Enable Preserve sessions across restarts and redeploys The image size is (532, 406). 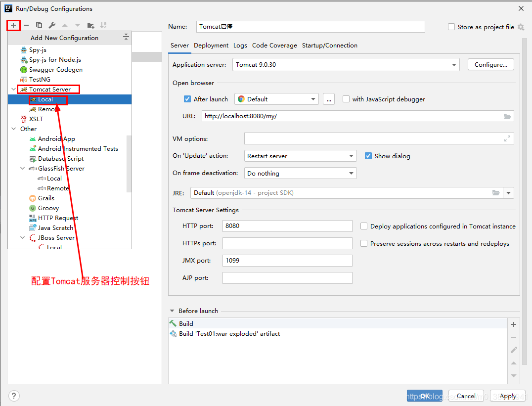tap(364, 243)
